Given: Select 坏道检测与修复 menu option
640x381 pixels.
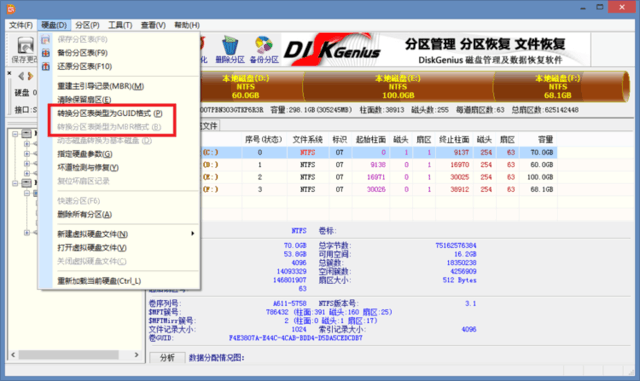Looking at the screenshot, I should pos(88,167).
